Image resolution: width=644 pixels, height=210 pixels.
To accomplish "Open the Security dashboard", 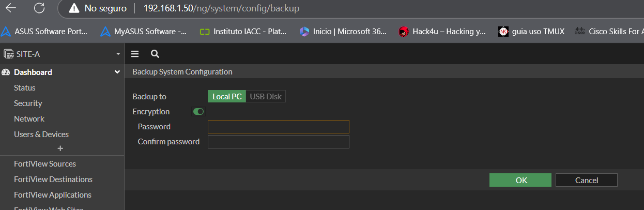I will click(x=28, y=103).
